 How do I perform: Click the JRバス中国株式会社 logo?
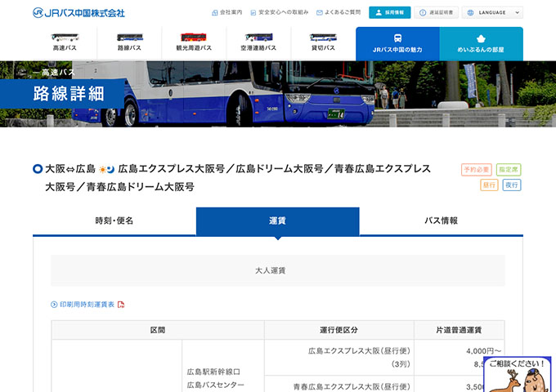pos(78,13)
